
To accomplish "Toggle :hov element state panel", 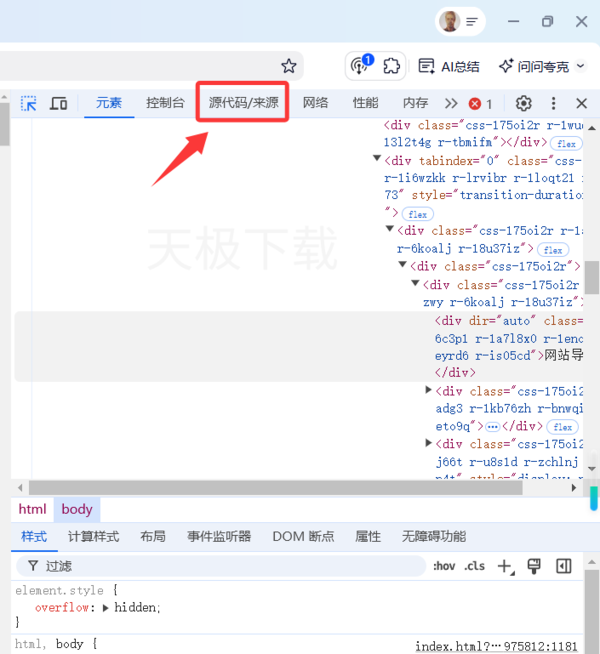I will pos(444,566).
